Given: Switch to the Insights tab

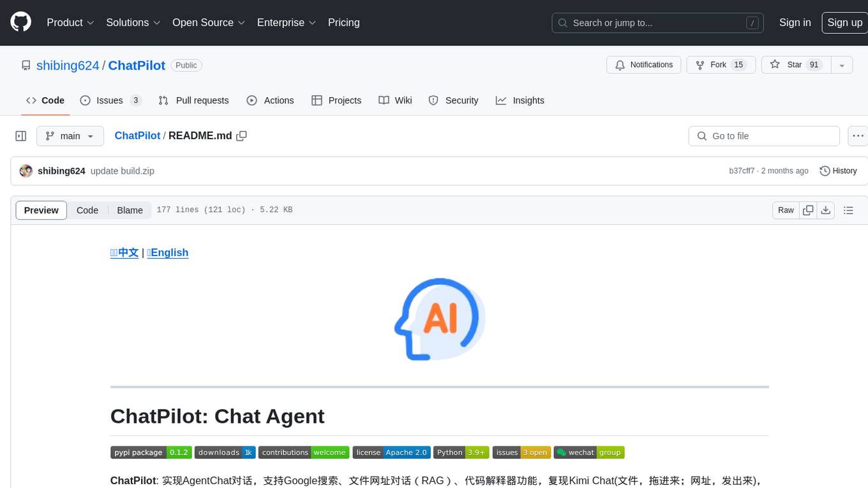Looking at the screenshot, I should click(x=520, y=100).
